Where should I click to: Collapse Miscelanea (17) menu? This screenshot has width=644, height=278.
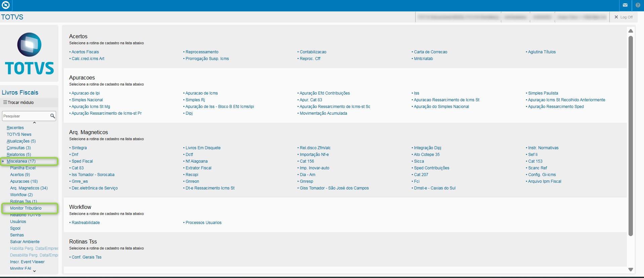pos(21,161)
